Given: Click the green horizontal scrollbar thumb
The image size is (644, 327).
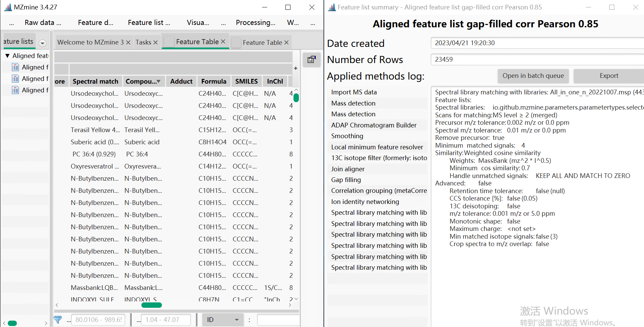Looking at the screenshot, I should click(x=151, y=305).
